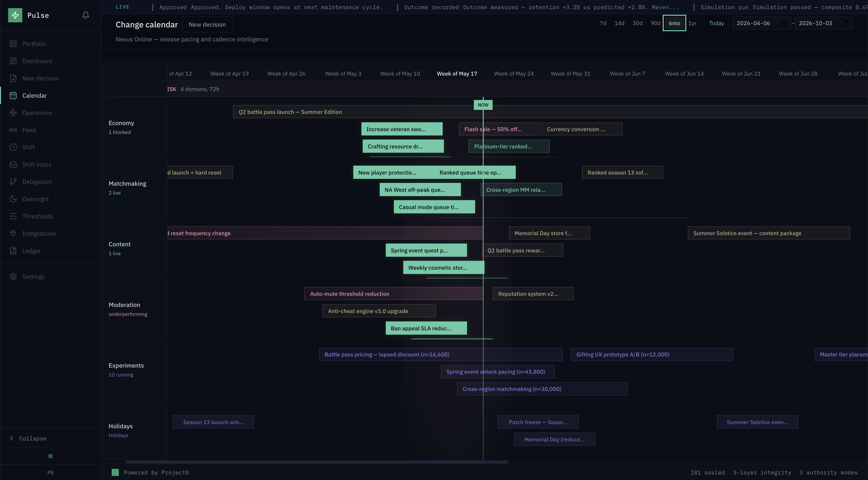The image size is (868, 480).
Task: Click the New decision button in header
Action: (x=207, y=25)
